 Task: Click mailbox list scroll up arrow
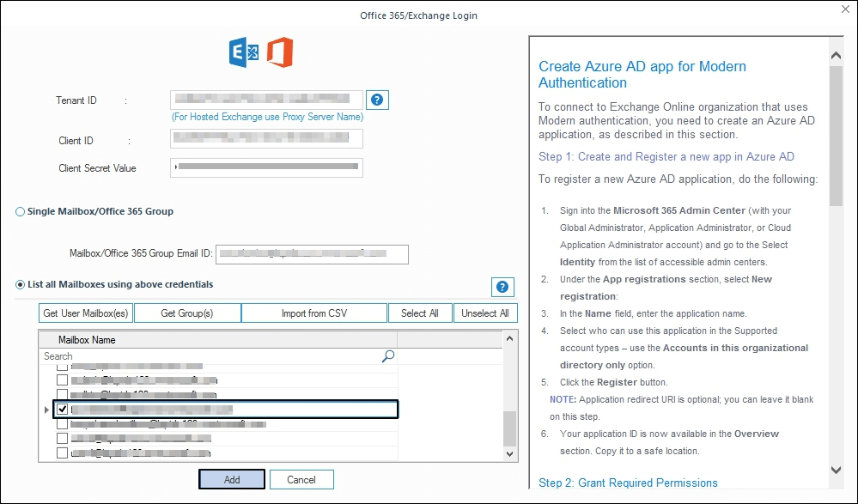tap(509, 339)
